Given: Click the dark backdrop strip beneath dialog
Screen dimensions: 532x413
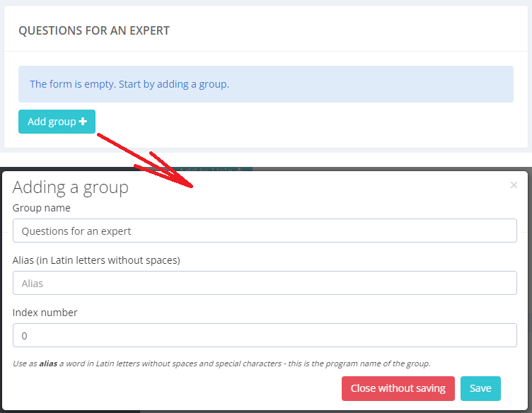Looking at the screenshot, I should (x=266, y=412).
